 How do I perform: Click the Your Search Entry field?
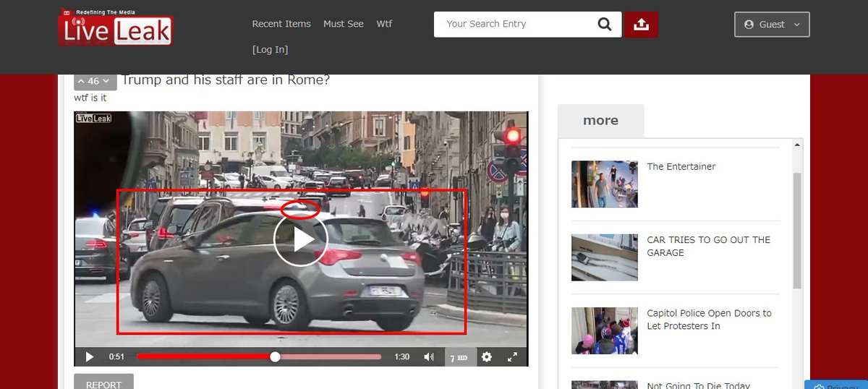coord(517,24)
